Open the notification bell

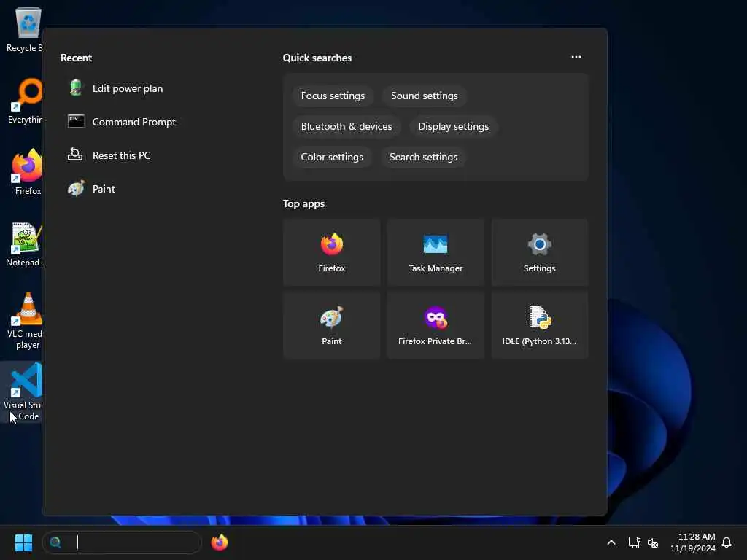(x=727, y=542)
